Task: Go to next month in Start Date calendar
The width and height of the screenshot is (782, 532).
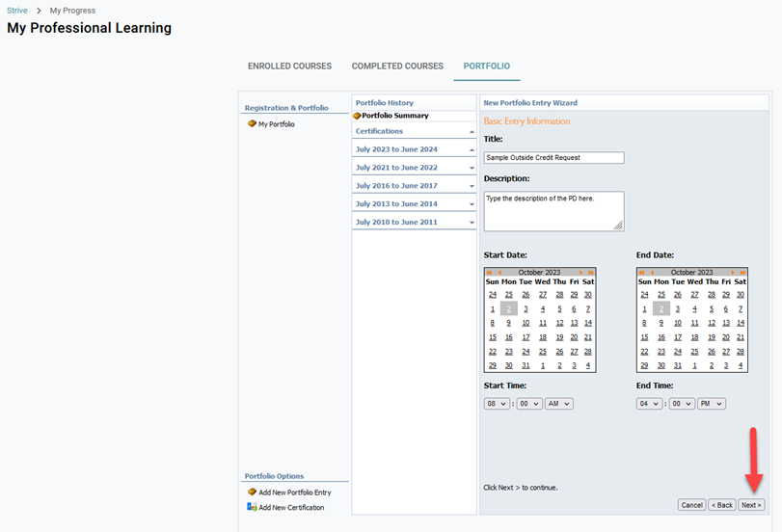Action: pyautogui.click(x=581, y=273)
